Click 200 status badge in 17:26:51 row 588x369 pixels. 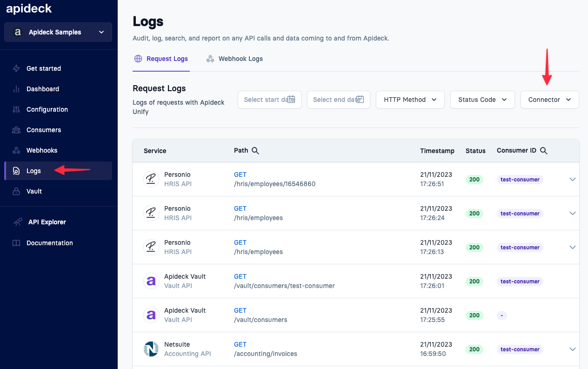point(474,180)
